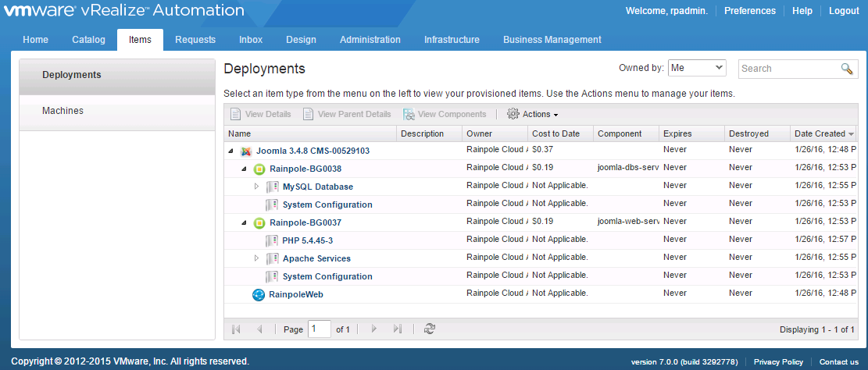Go to the previous page arrow
This screenshot has height=370, width=868.
pyautogui.click(x=259, y=329)
